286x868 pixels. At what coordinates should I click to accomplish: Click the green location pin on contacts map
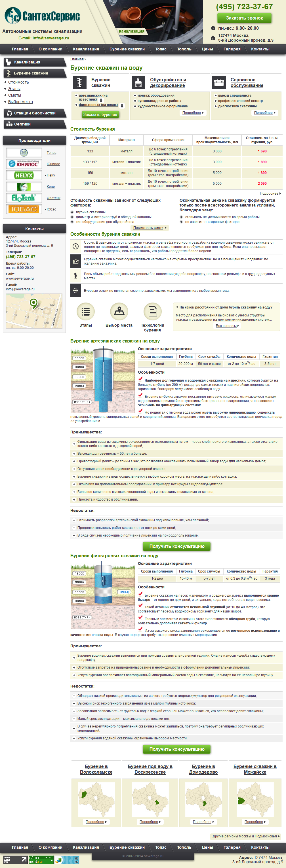33,304
